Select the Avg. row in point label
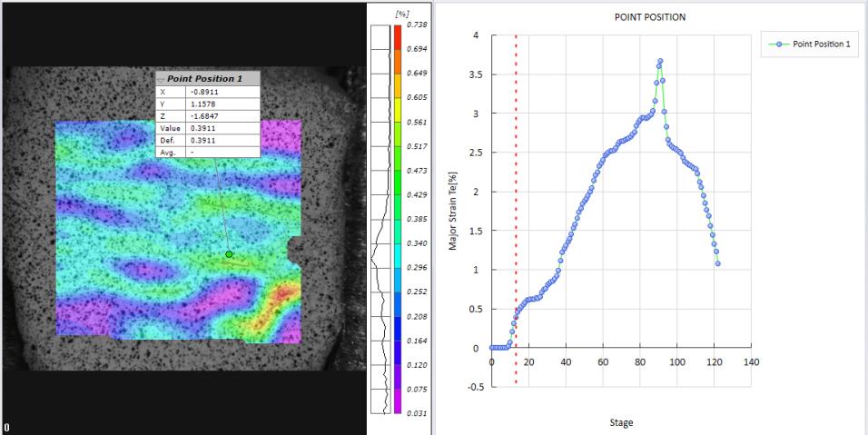 pyautogui.click(x=208, y=152)
